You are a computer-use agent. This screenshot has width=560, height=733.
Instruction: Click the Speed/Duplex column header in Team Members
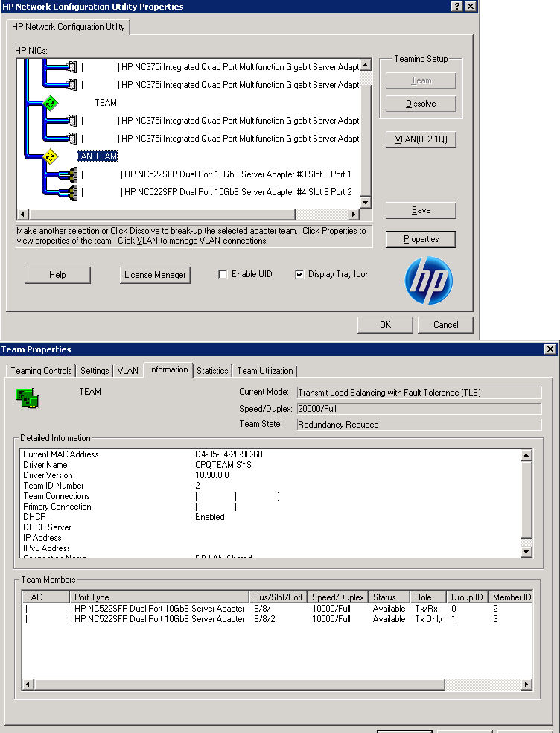[x=337, y=597]
